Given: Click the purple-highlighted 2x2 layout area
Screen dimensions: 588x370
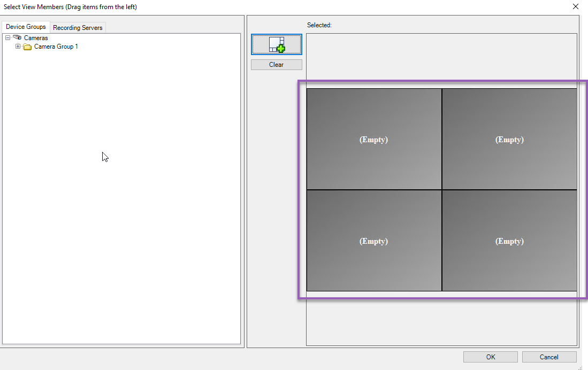Looking at the screenshot, I should point(441,190).
